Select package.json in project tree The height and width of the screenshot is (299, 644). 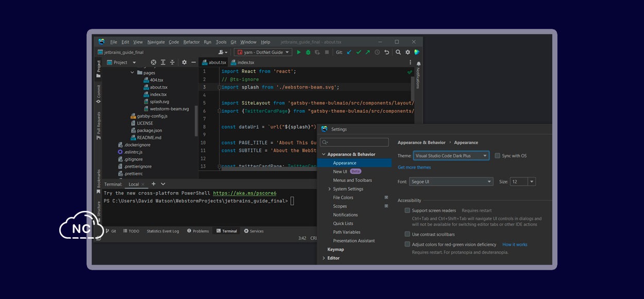[x=146, y=130]
